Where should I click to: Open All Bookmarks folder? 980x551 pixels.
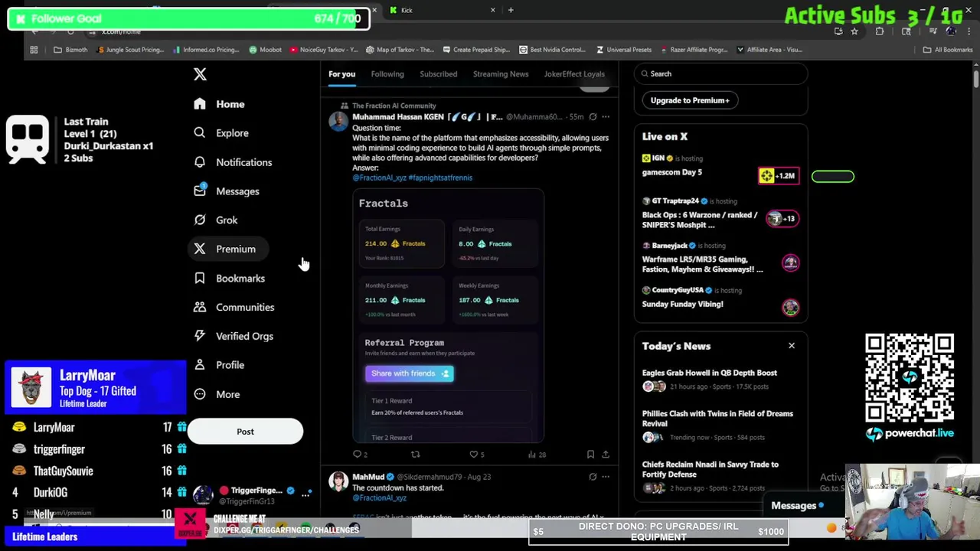[948, 50]
